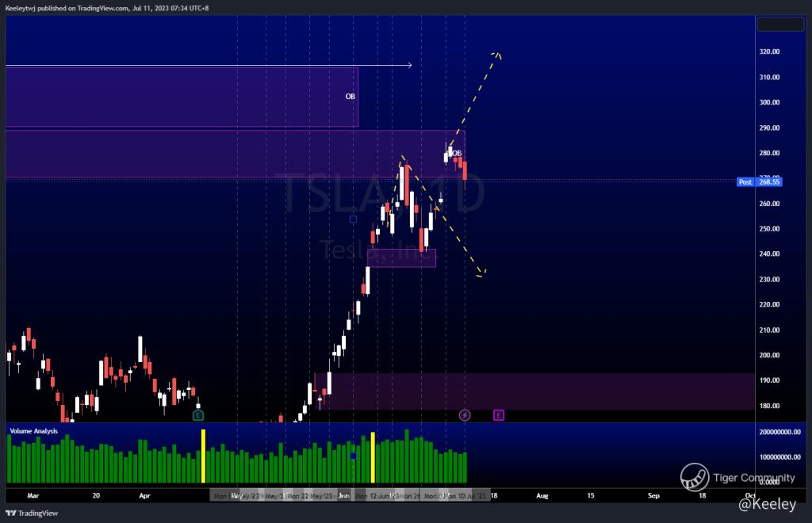The height and width of the screenshot is (523, 812).
Task: Click the 200000000.00 volume axis label
Action: point(780,432)
